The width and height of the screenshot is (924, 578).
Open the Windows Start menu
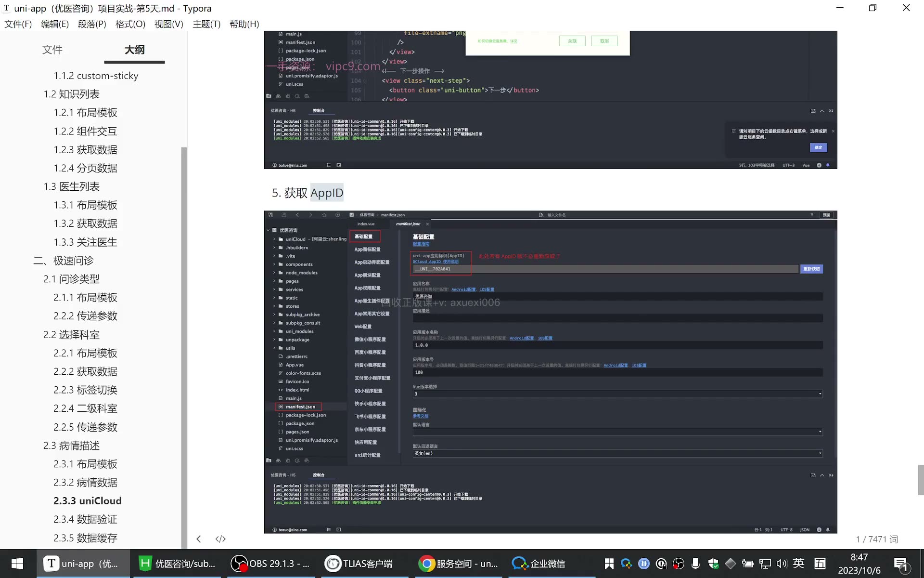[17, 564]
